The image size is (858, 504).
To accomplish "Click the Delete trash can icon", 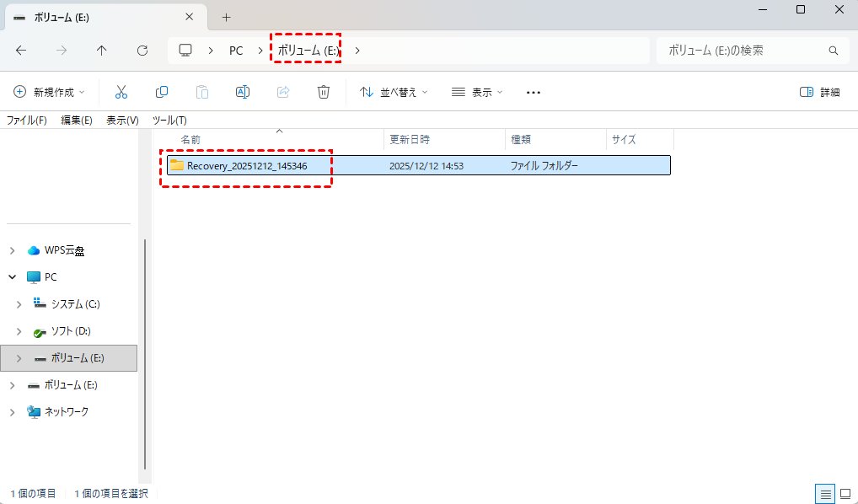I will point(324,92).
